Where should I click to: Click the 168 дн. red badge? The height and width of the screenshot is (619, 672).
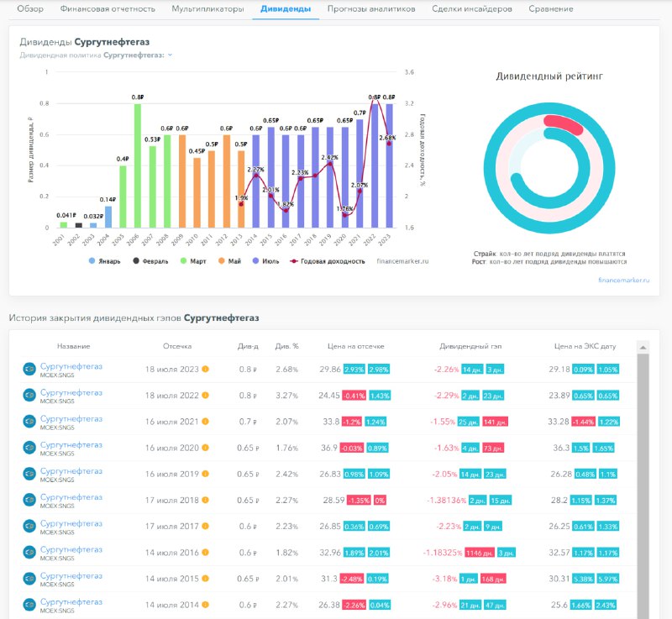coord(493,580)
